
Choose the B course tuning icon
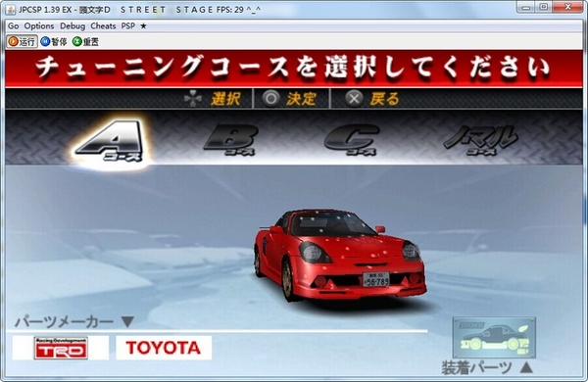tap(230, 140)
